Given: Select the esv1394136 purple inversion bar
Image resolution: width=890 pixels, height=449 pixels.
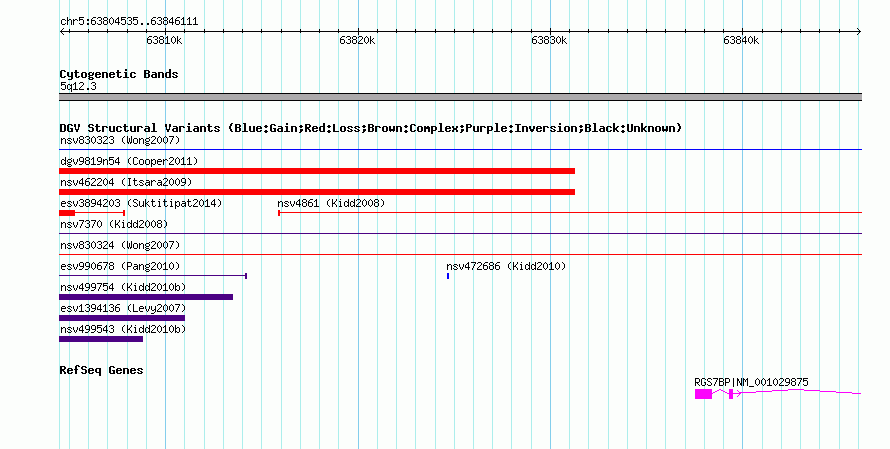Looking at the screenshot, I should (x=122, y=318).
